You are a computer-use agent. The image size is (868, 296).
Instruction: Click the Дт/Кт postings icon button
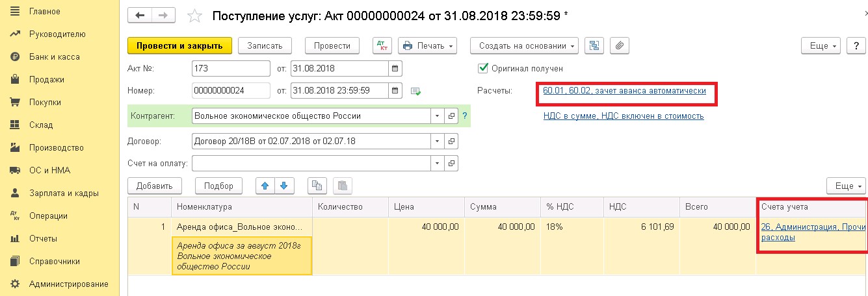(x=382, y=45)
